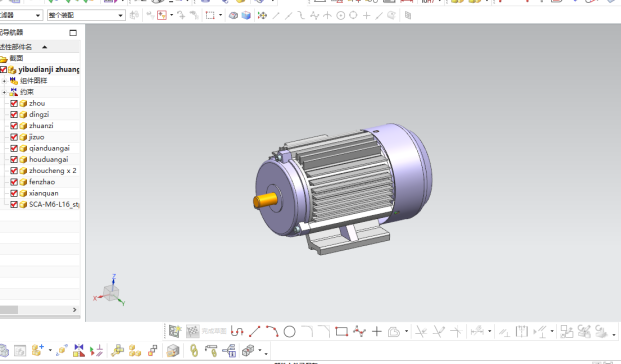Expand the 约束 constraints node
Screen dimensions: 621x364
(4, 92)
